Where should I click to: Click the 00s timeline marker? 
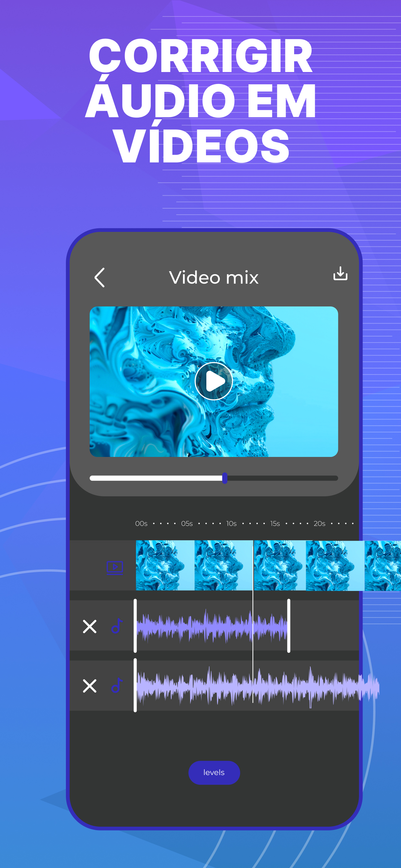141,524
